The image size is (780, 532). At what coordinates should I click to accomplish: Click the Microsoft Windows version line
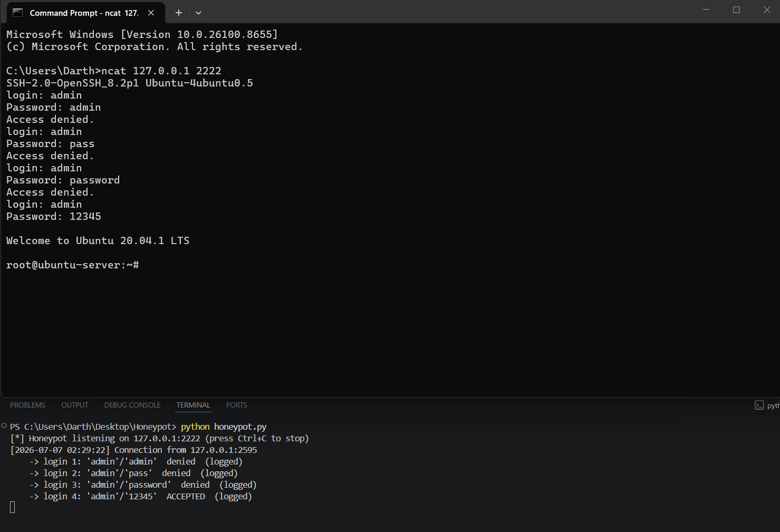tap(142, 35)
